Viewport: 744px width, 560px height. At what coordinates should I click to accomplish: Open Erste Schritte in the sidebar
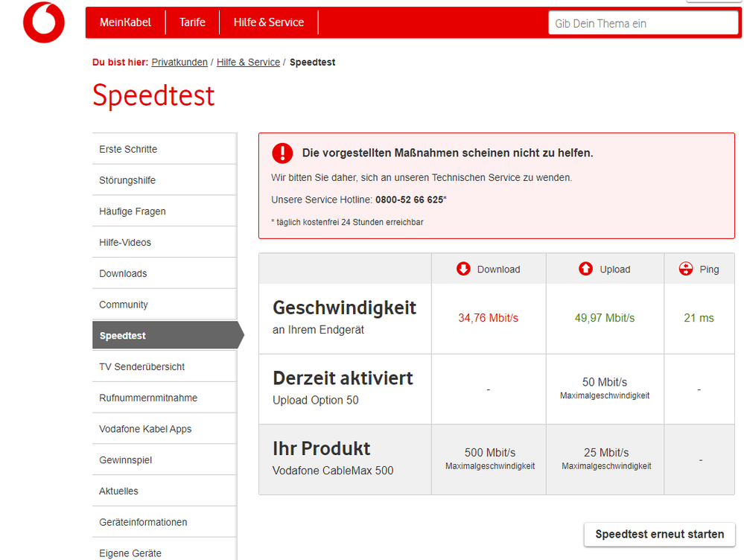click(164, 149)
